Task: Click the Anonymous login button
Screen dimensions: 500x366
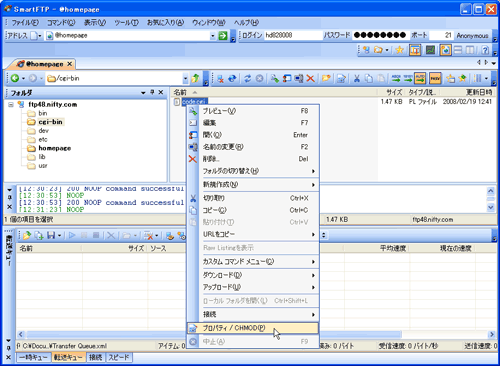Action: pyautogui.click(x=472, y=35)
